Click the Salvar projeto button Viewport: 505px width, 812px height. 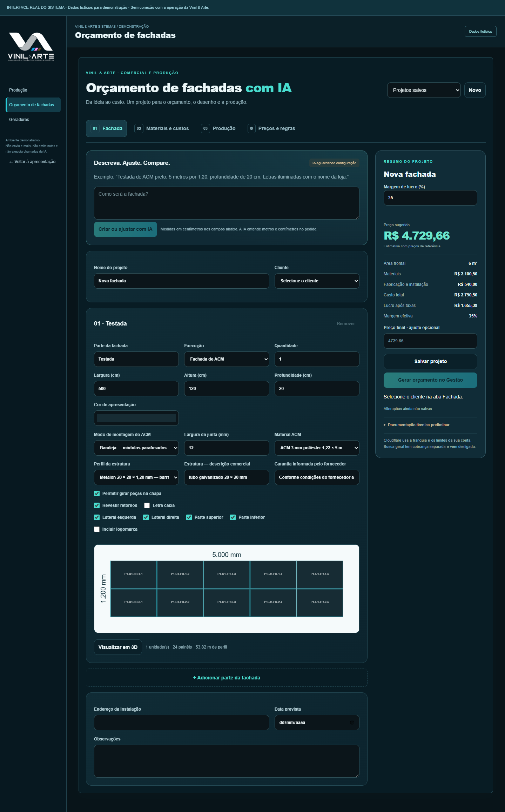(430, 361)
